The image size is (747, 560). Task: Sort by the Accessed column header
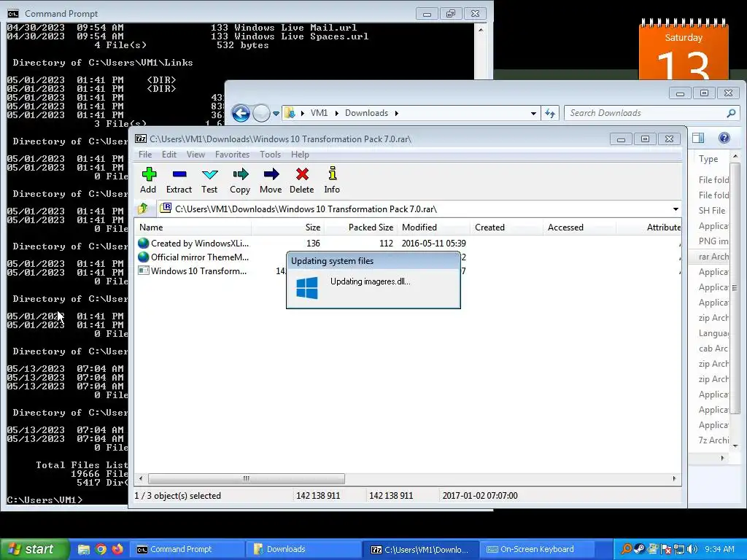click(x=579, y=227)
